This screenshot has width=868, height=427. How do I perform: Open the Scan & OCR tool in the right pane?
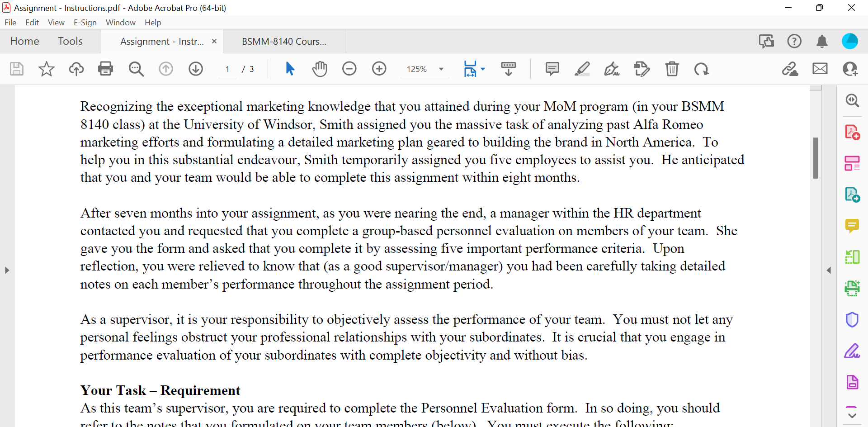point(852,288)
